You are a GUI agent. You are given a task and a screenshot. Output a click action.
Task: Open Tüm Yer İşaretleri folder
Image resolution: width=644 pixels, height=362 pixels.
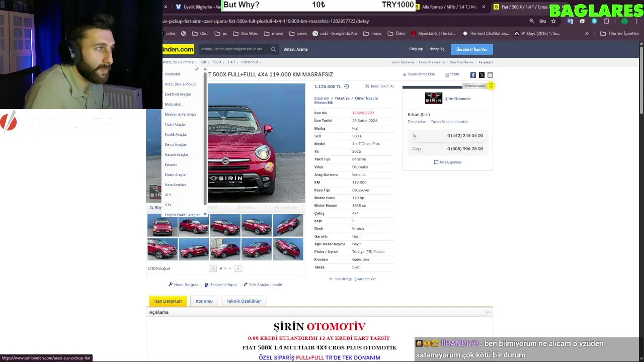pos(619,34)
